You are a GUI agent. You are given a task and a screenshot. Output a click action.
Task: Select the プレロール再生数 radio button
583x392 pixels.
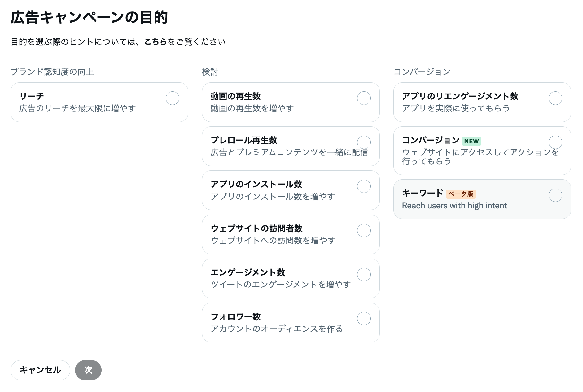[x=364, y=142]
